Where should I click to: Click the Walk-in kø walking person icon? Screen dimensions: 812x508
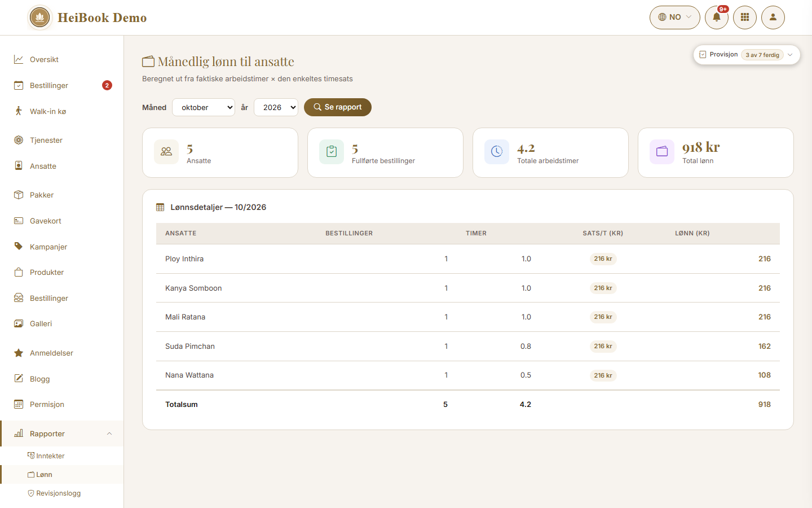click(x=19, y=111)
